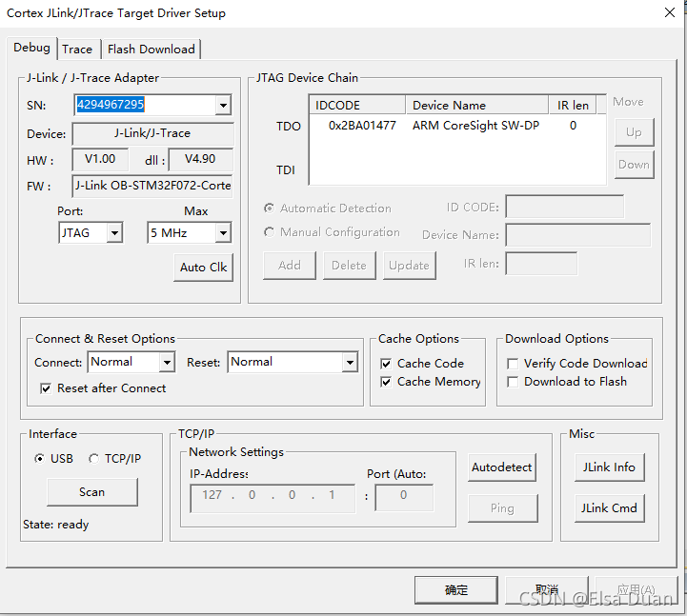The height and width of the screenshot is (616, 687).
Task: Click the dll version V4.90 field
Action: coord(200,159)
